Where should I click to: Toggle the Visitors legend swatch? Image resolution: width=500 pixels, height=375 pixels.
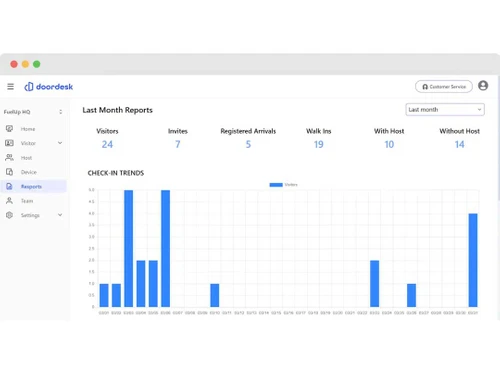276,185
